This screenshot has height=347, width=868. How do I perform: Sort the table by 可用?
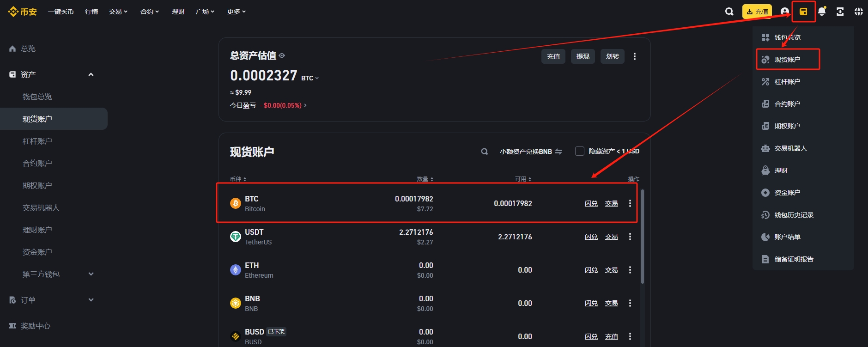tap(523, 179)
